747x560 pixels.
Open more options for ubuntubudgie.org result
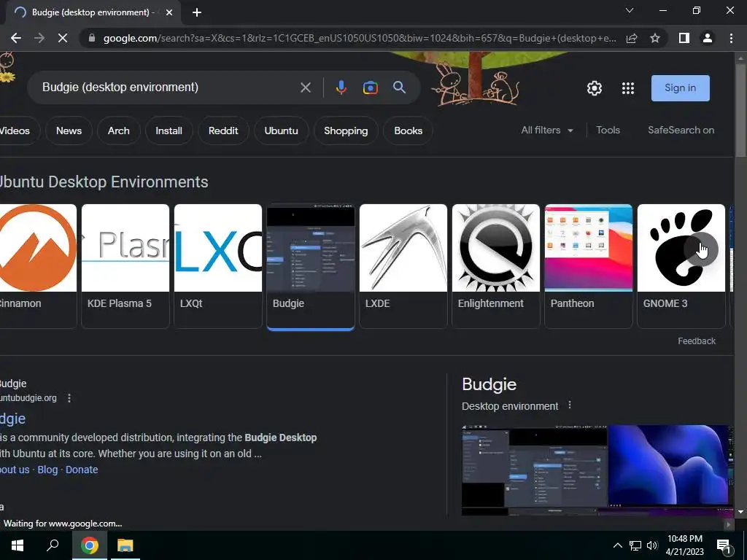69,398
